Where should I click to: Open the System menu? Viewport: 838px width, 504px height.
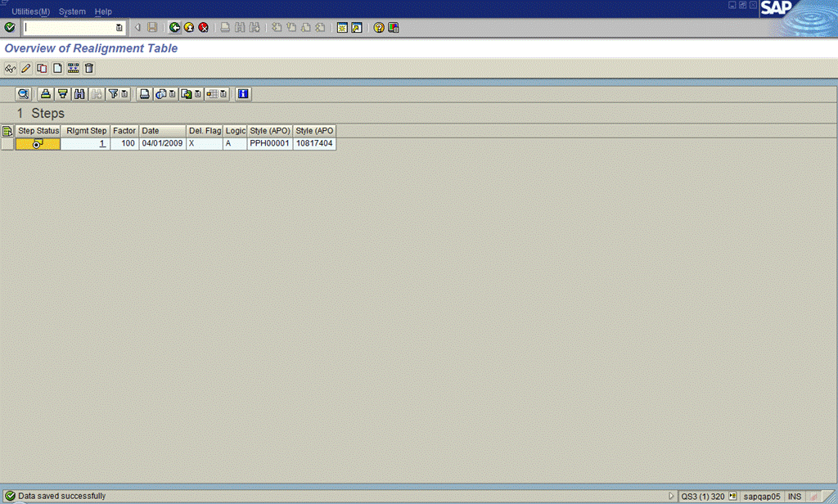coord(72,11)
